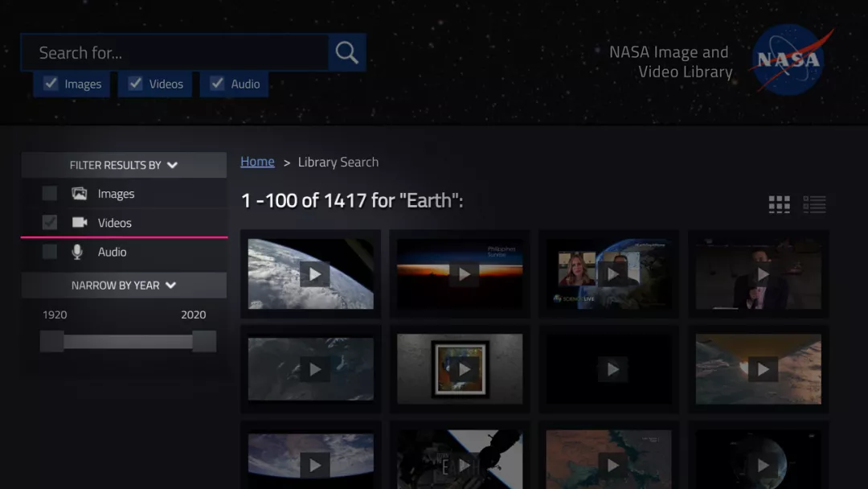Uncheck the Images box under search bar
868x489 pixels.
point(51,84)
